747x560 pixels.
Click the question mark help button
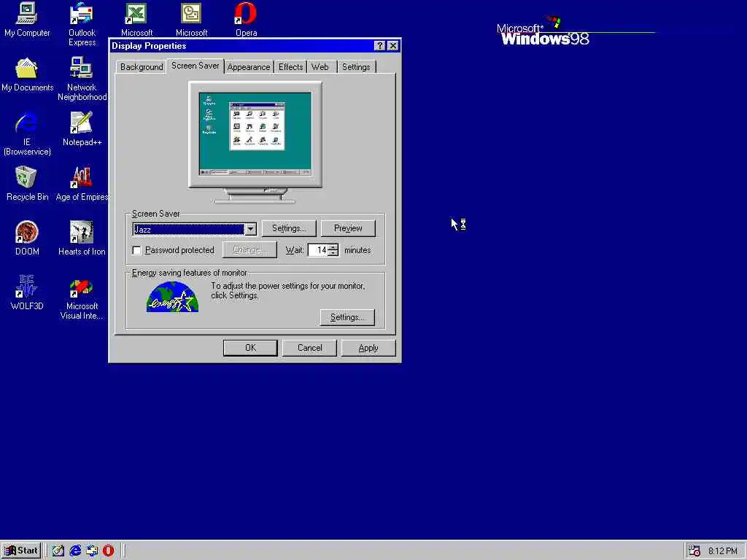379,46
